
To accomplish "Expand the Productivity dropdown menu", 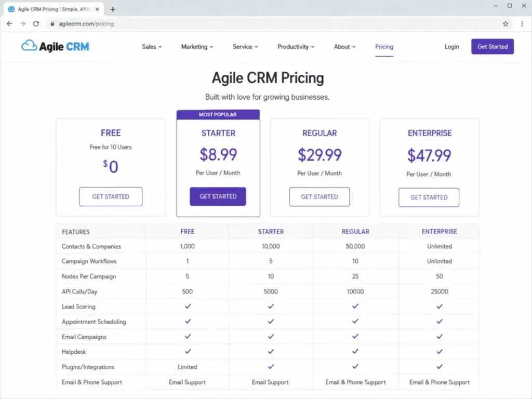I will coord(296,47).
